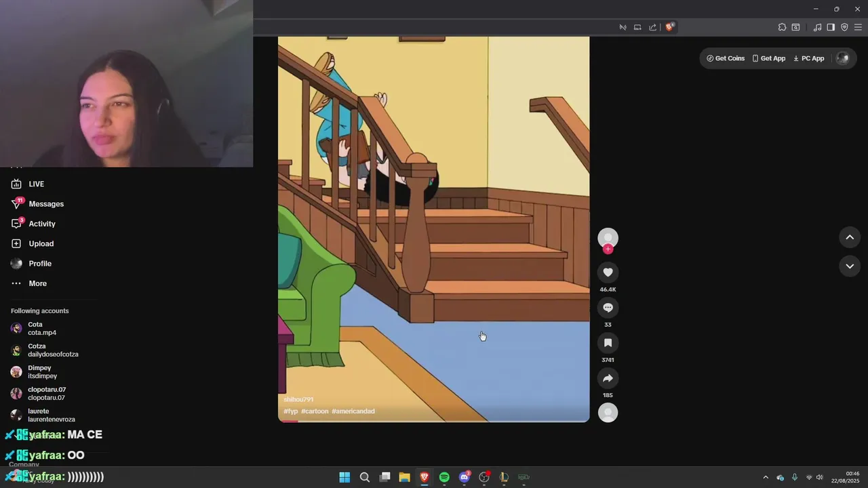Open Cota following account

[x=34, y=329]
